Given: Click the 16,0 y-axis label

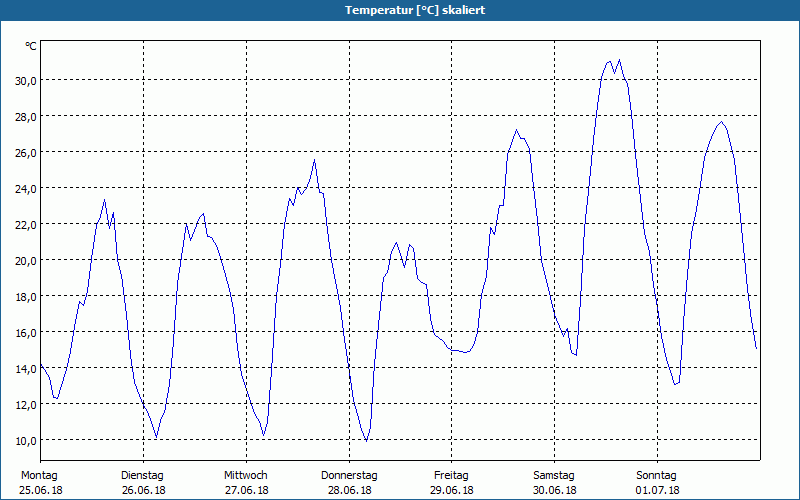Looking at the screenshot, I should 25,333.
